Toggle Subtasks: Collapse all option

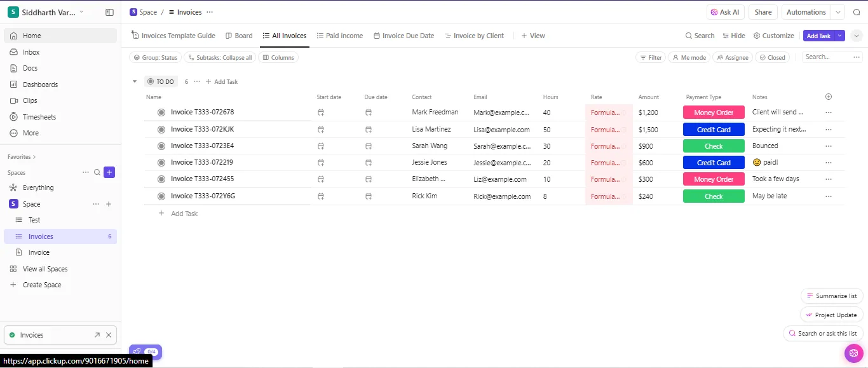(x=219, y=57)
